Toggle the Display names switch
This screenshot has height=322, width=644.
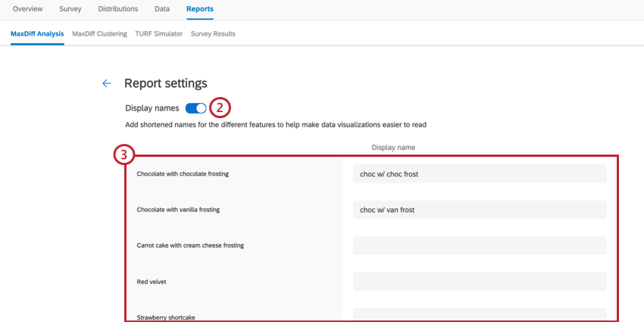point(195,108)
